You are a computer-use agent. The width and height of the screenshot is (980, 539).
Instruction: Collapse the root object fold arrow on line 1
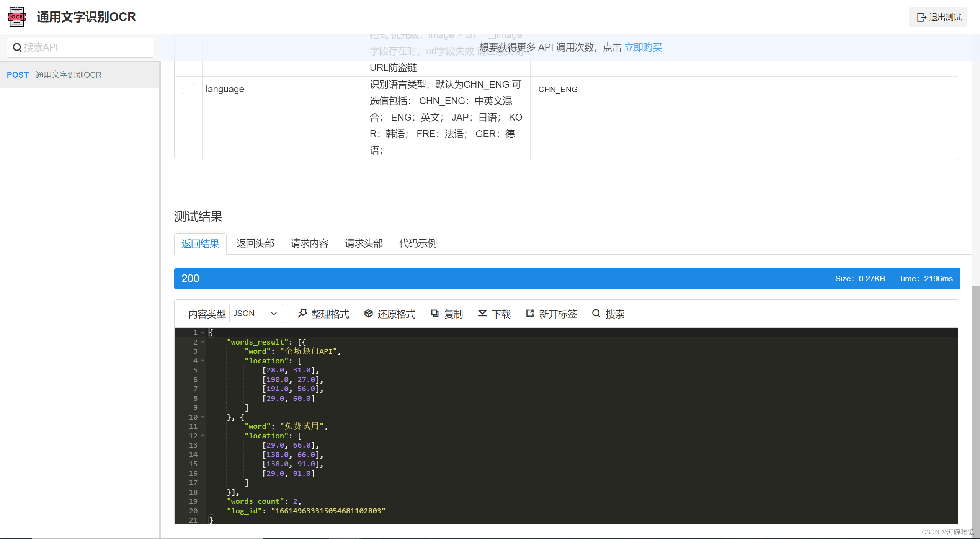203,333
